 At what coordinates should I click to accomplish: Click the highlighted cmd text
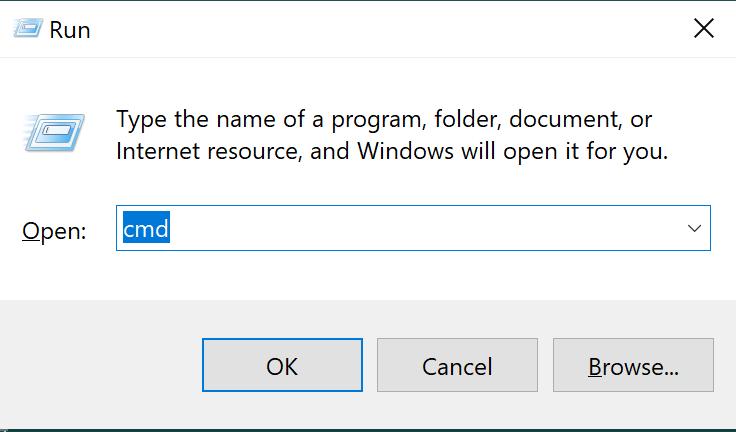click(146, 229)
